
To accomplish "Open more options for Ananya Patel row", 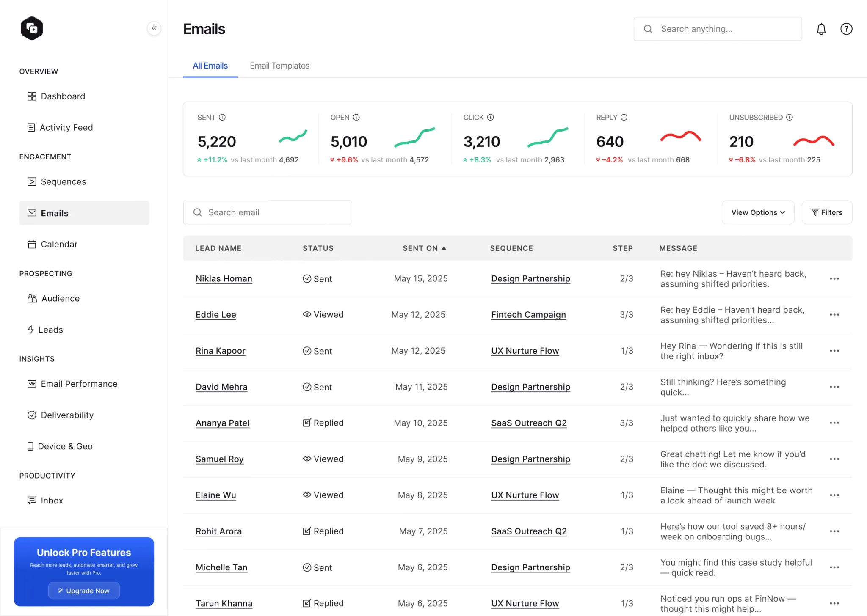I will click(834, 423).
